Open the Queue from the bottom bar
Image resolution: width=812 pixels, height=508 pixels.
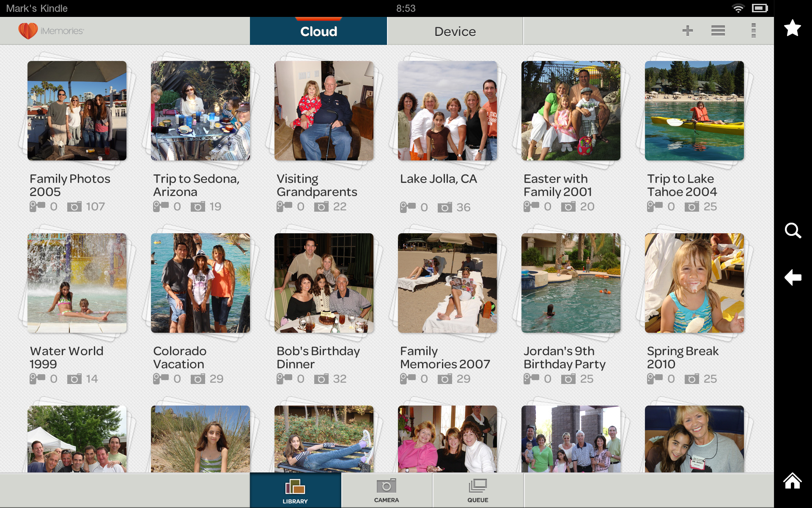click(x=477, y=490)
